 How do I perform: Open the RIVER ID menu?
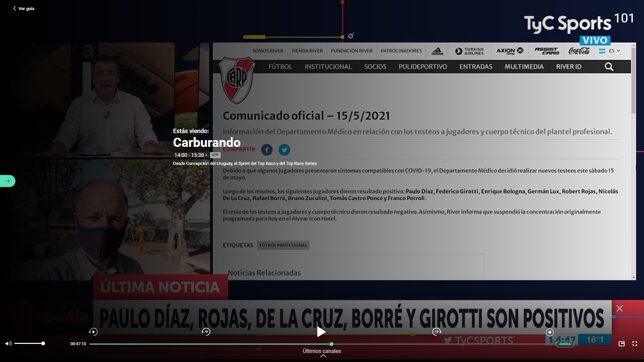pyautogui.click(x=569, y=67)
